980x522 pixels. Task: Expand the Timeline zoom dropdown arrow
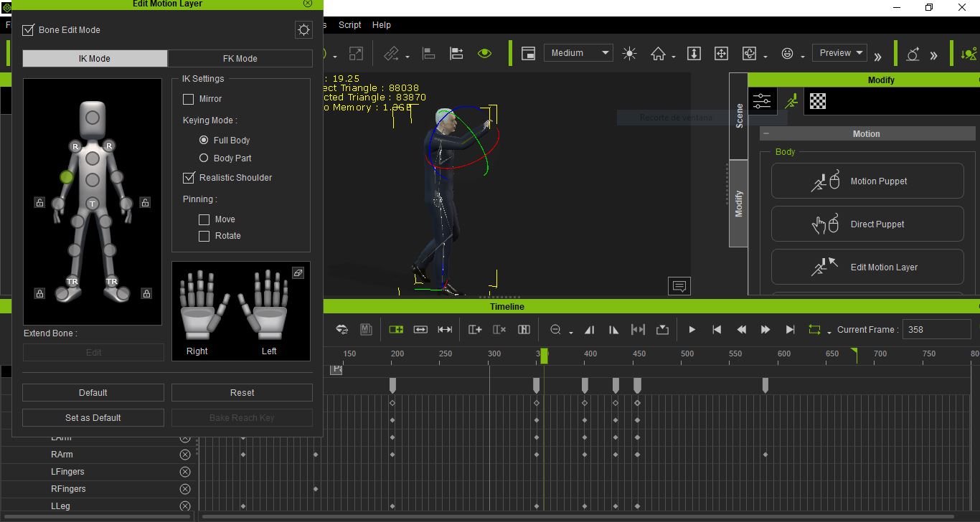pyautogui.click(x=570, y=332)
